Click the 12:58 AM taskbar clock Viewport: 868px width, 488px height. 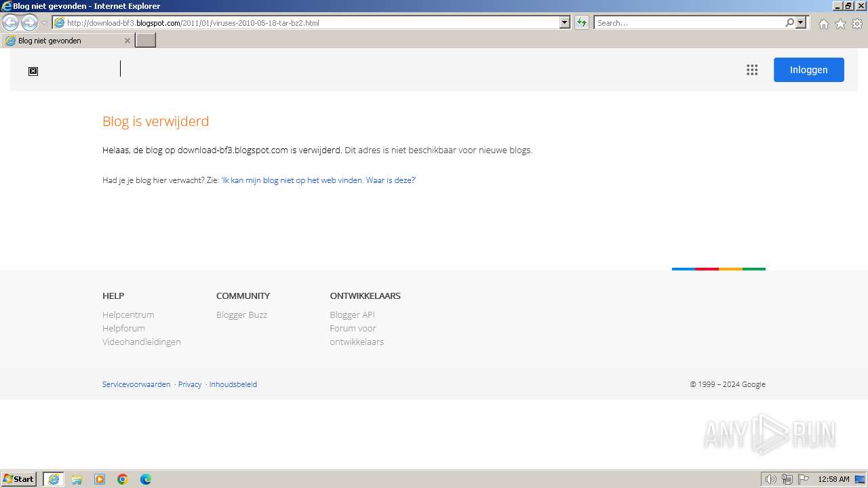[833, 479]
